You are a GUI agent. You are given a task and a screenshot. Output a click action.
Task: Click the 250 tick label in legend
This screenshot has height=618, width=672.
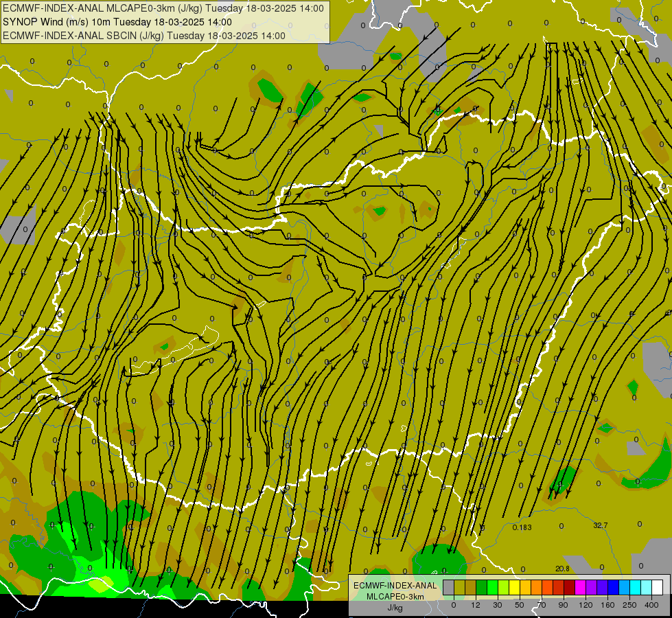[x=629, y=606]
